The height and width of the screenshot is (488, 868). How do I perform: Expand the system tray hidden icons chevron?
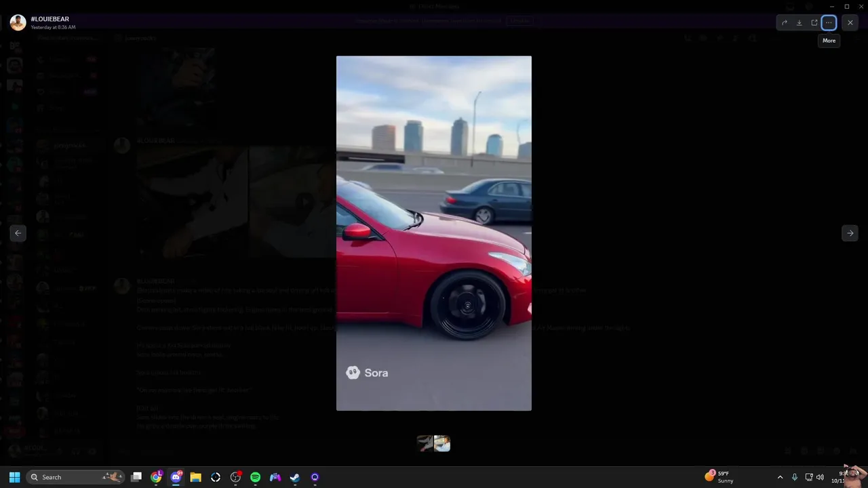[780, 477]
